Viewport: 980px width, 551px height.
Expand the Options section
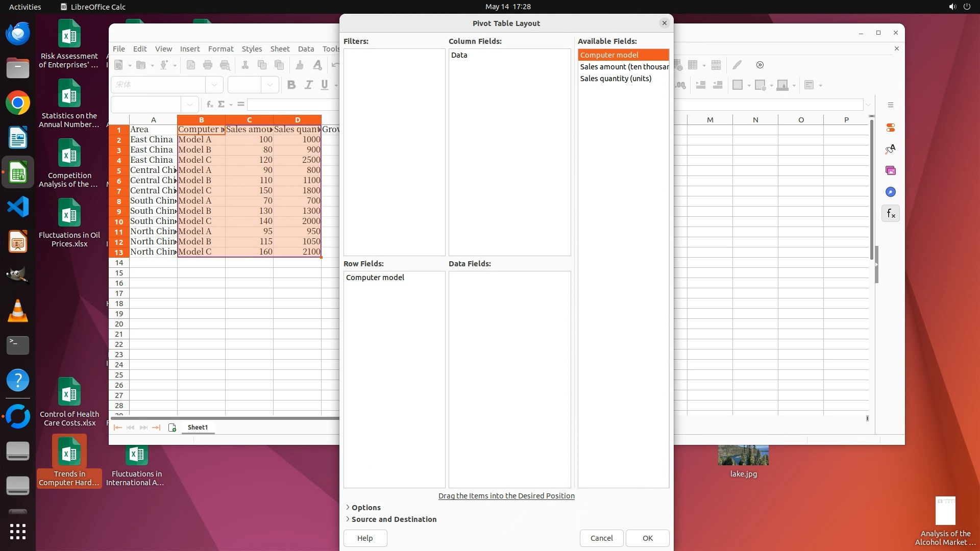pyautogui.click(x=365, y=508)
